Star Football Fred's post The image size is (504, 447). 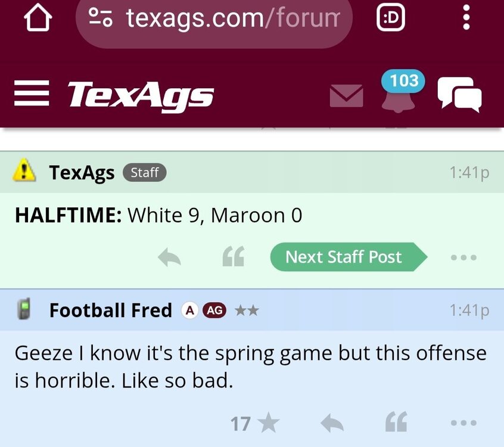[269, 424]
